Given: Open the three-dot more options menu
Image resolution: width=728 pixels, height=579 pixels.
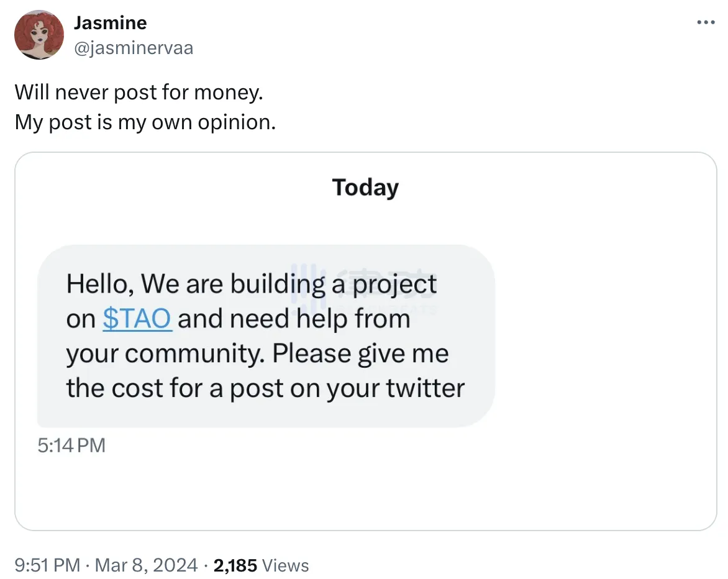Looking at the screenshot, I should tap(706, 22).
